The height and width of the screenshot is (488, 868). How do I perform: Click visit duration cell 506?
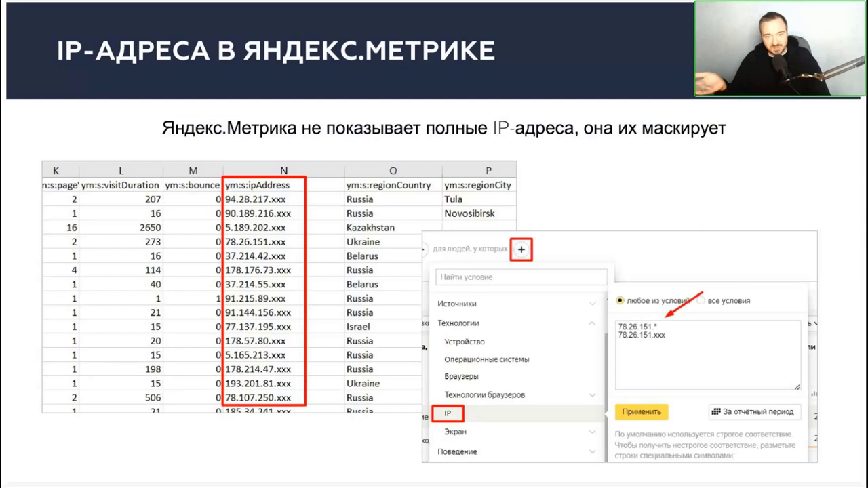[x=121, y=398]
